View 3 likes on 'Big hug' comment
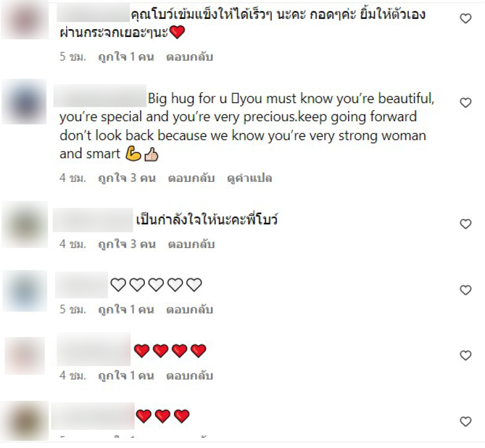The height and width of the screenshot is (448, 485). (127, 178)
